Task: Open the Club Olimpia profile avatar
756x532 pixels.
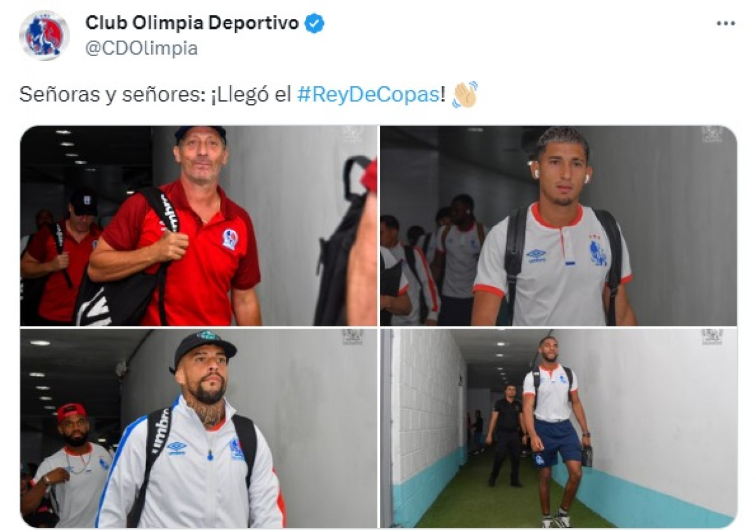Action: [x=44, y=35]
